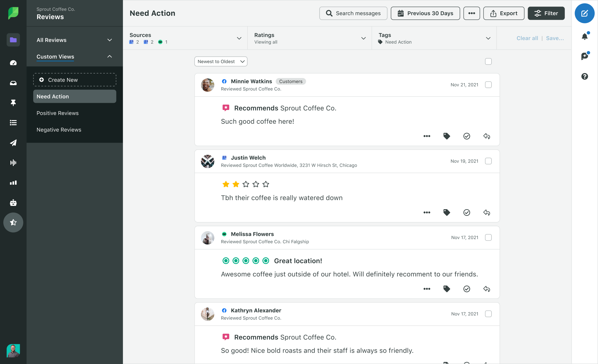This screenshot has width=598, height=364.
Task: Toggle the checkbox on Justin Welch's review
Action: (488, 161)
